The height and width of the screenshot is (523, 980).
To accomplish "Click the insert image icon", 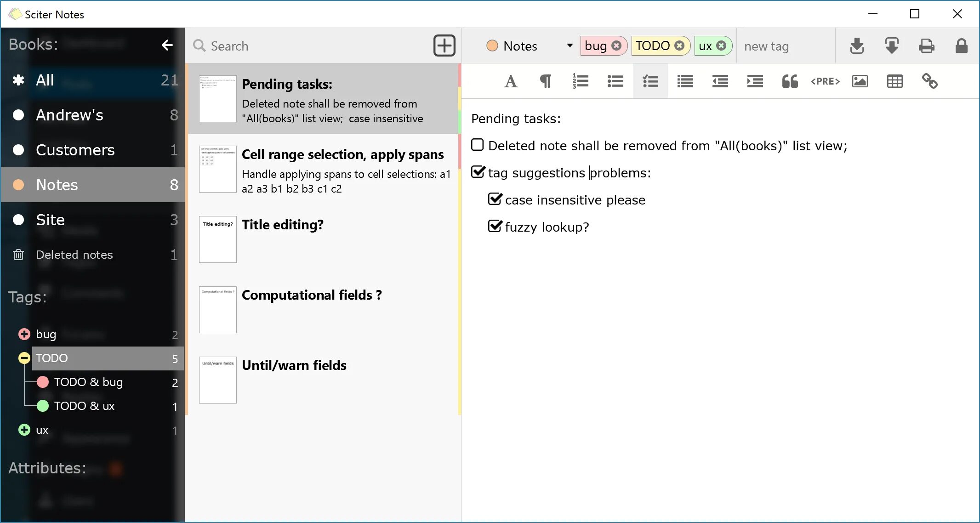I will tap(860, 81).
